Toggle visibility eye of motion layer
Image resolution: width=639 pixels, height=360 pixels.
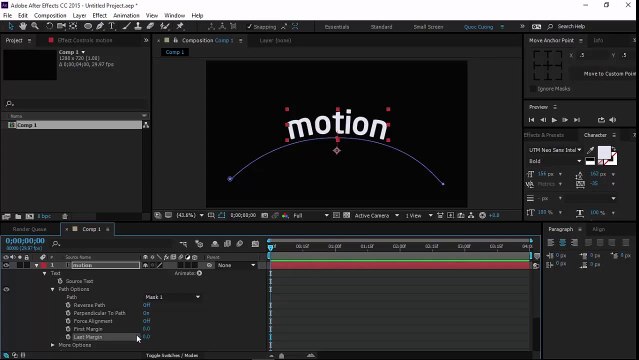(6, 265)
